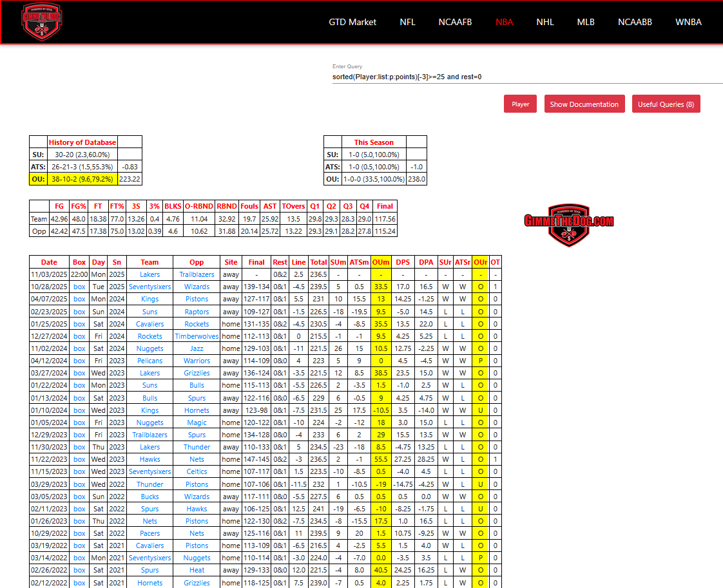This screenshot has height=588, width=723.
Task: Click the Player button
Action: pos(520,104)
